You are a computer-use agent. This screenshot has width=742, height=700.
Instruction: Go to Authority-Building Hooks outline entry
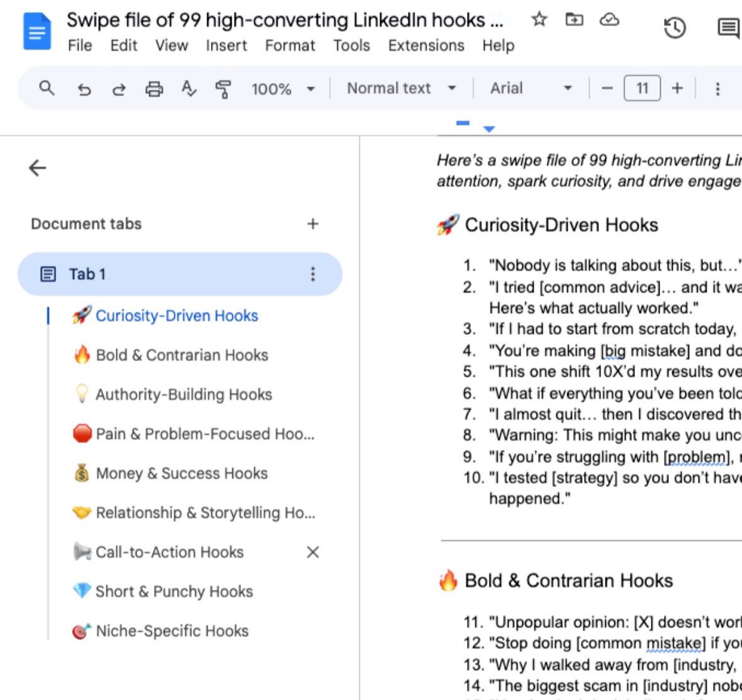click(x=184, y=394)
